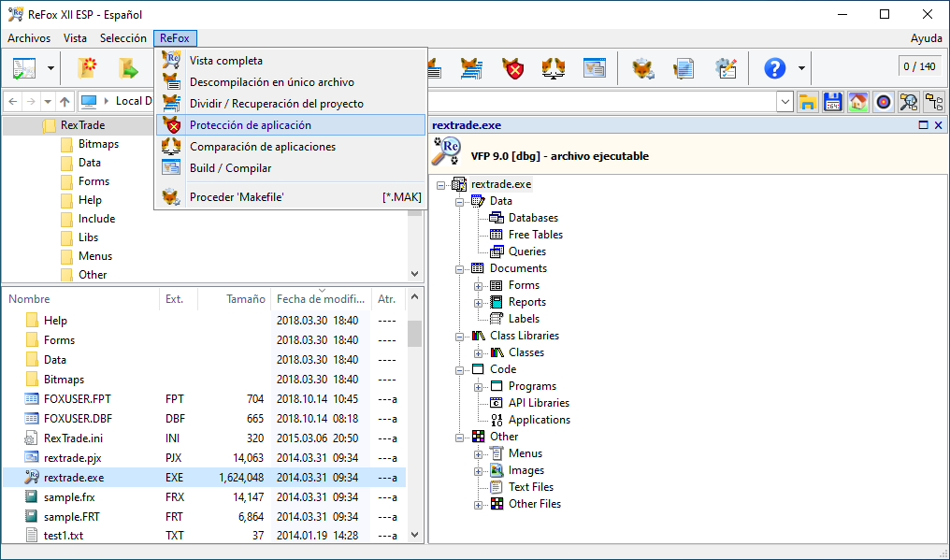Click the blue question mark help icon
950x560 pixels.
pyautogui.click(x=774, y=68)
